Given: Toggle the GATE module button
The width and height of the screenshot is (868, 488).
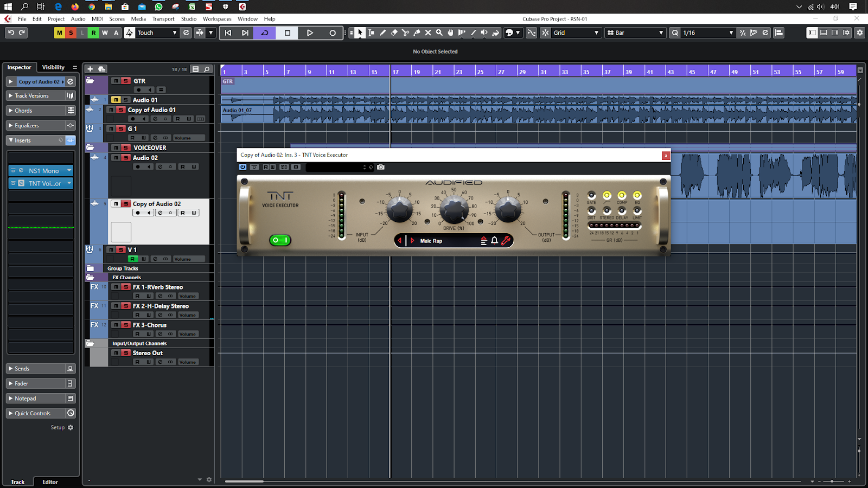Looking at the screenshot, I should [x=591, y=195].
